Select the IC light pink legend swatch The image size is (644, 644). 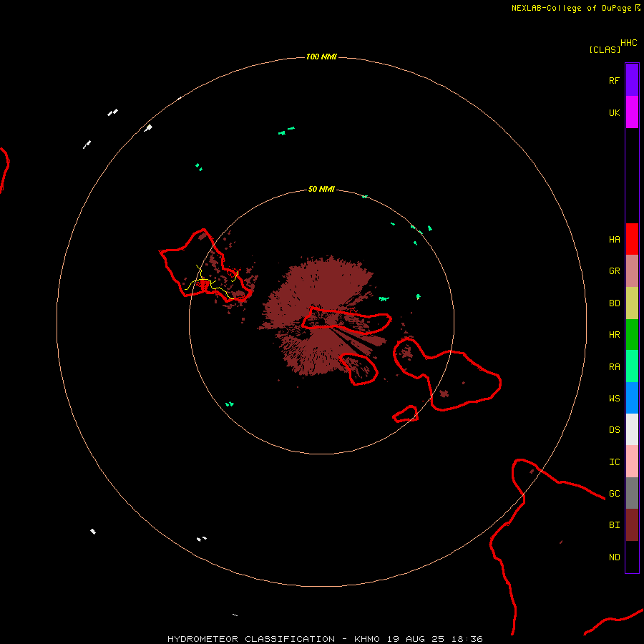tap(632, 462)
